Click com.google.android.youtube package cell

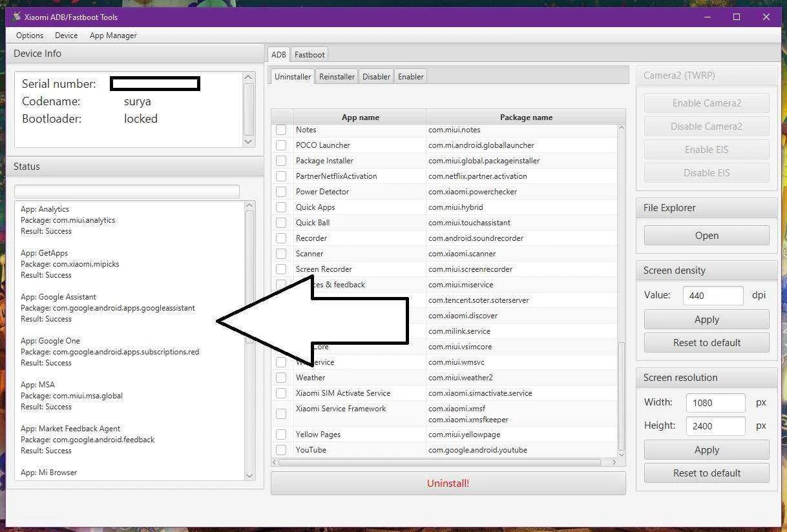(521, 450)
